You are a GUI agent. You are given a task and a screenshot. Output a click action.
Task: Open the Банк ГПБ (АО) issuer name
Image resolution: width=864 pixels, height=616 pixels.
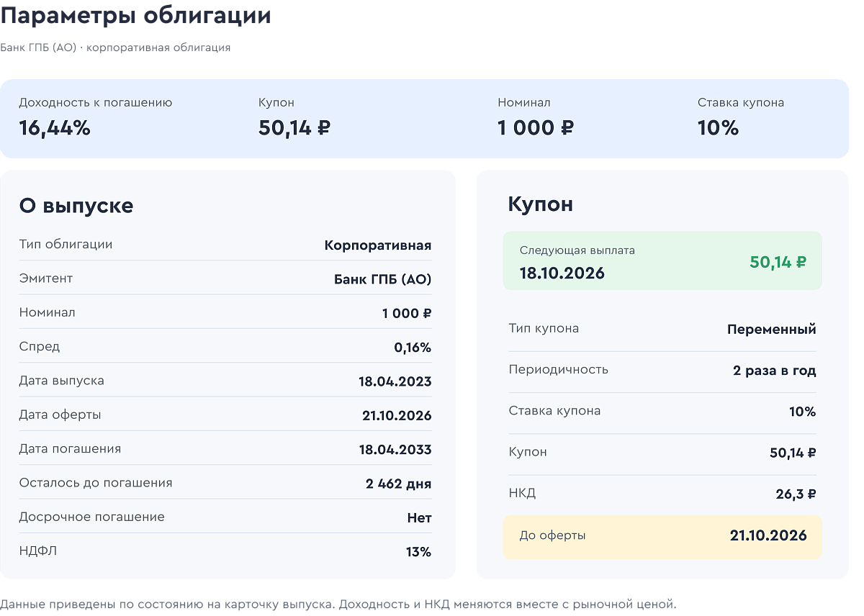click(x=383, y=279)
